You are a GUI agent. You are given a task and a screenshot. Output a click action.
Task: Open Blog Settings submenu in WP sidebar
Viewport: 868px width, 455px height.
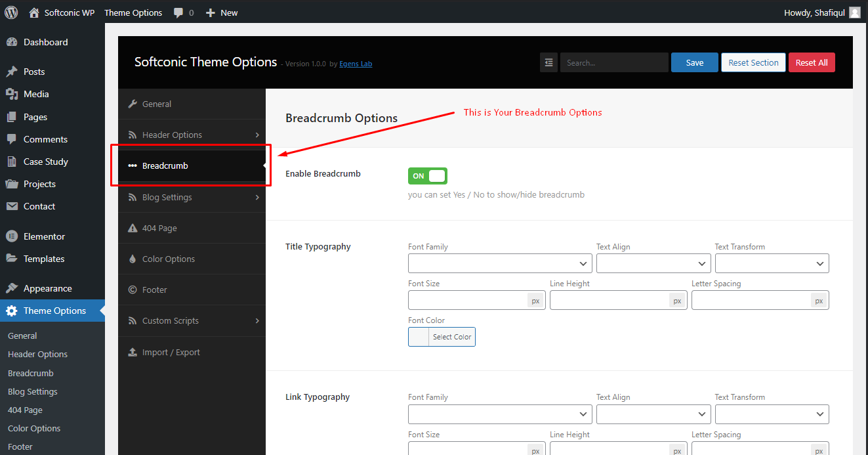click(x=33, y=391)
